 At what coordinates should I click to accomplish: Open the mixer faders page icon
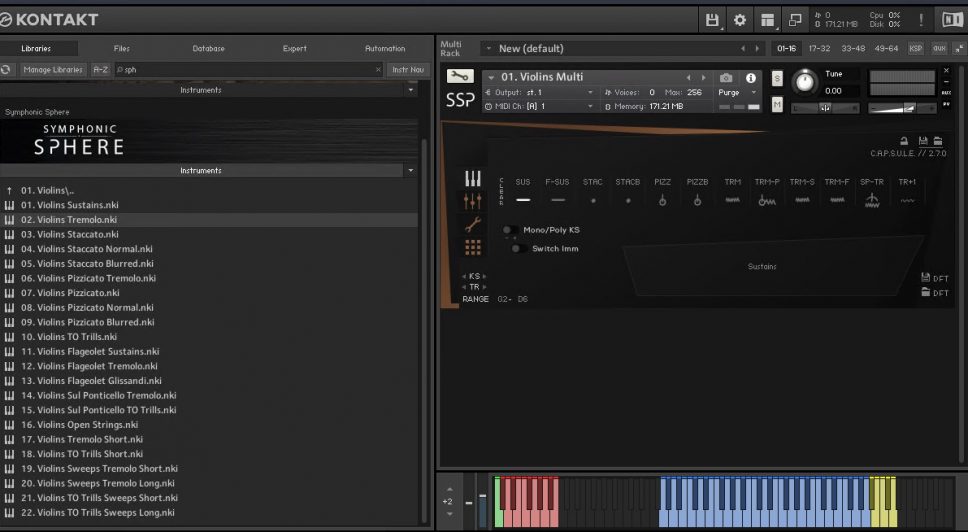pyautogui.click(x=473, y=201)
